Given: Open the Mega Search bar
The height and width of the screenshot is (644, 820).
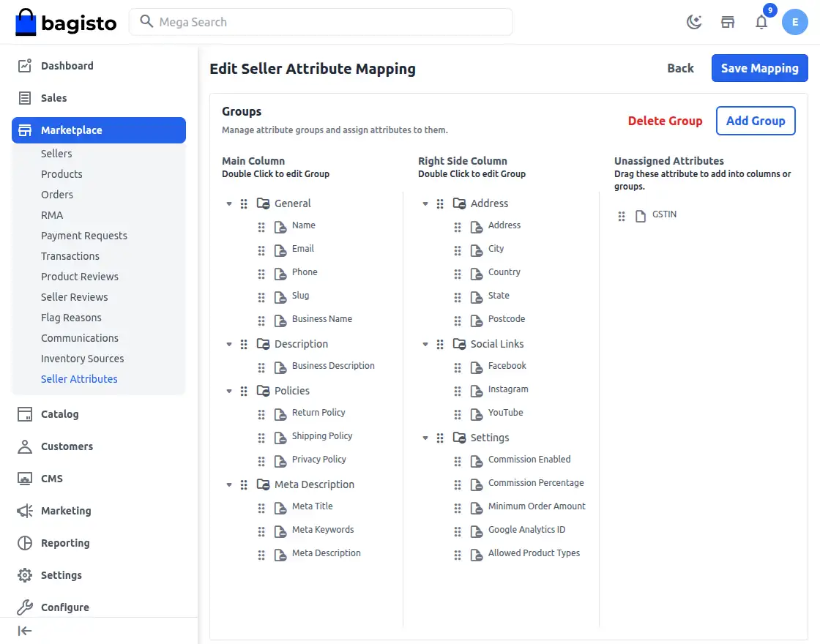Looking at the screenshot, I should tap(322, 22).
